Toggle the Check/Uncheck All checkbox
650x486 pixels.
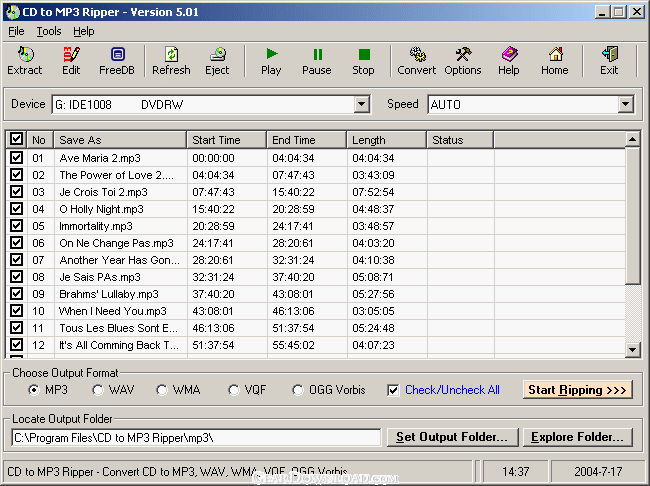pyautogui.click(x=393, y=390)
